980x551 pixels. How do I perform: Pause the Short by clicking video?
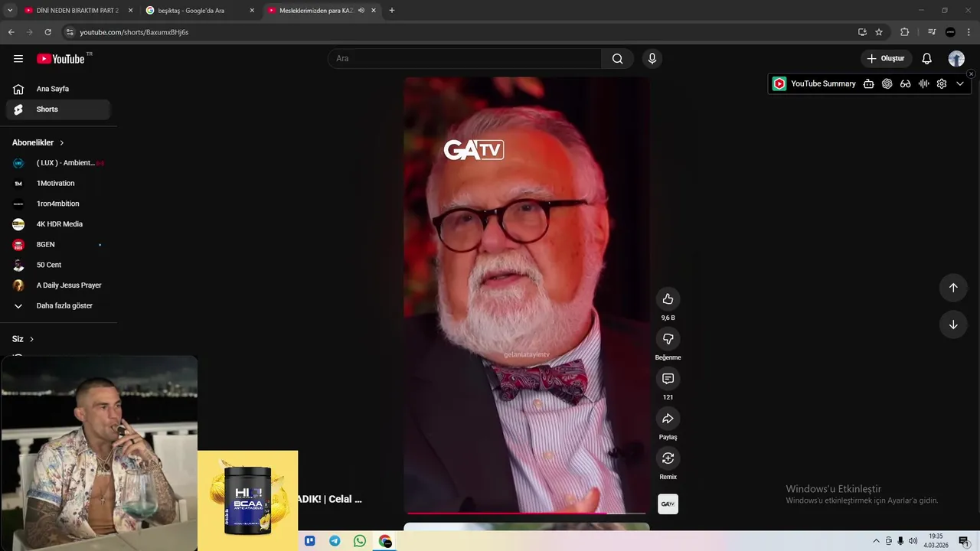pos(527,295)
